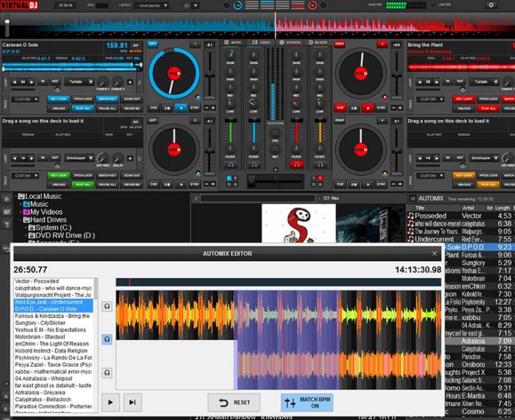Open CUSTOM pads dropdown on Bring the Plant deck
The height and width of the screenshot is (420, 515).
pyautogui.click(x=430, y=99)
